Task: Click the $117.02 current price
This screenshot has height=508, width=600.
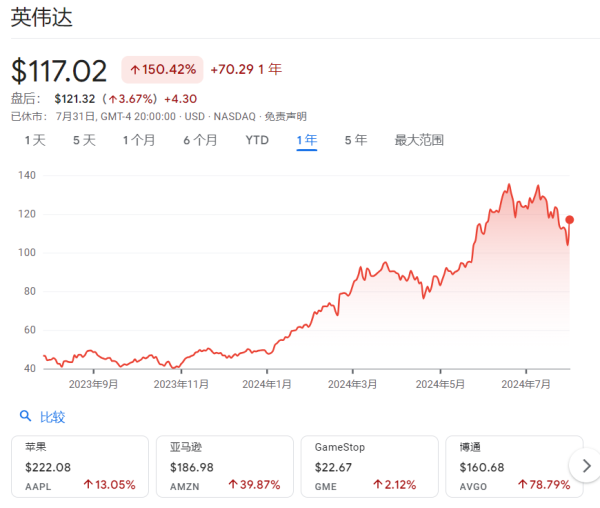Action: click(59, 71)
